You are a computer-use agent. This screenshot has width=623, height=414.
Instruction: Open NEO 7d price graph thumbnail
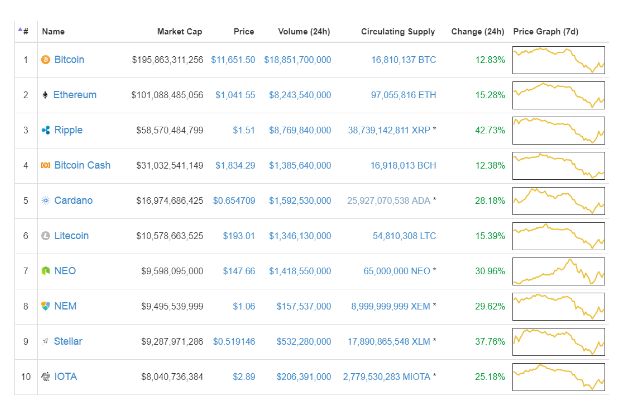pyautogui.click(x=558, y=271)
